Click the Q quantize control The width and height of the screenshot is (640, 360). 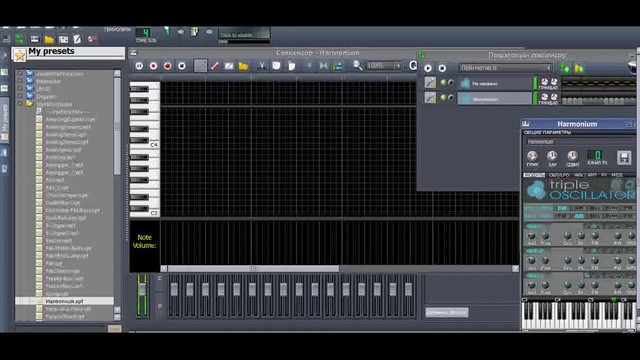point(413,66)
